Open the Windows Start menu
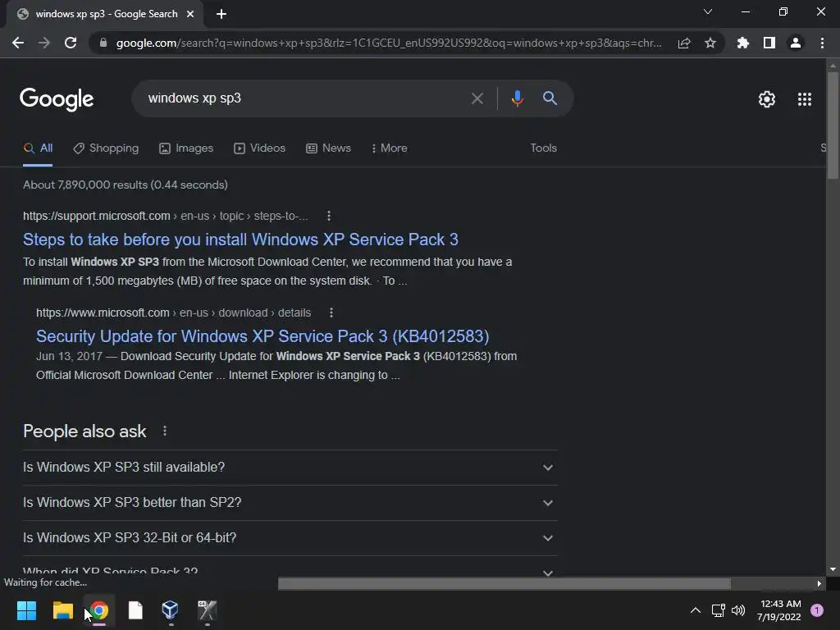 pos(26,609)
